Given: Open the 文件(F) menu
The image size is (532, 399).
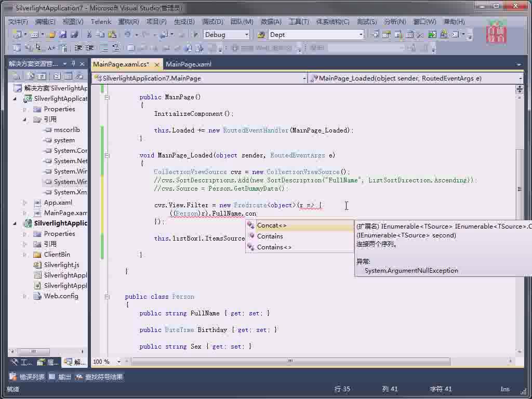Looking at the screenshot, I should click(x=18, y=22).
